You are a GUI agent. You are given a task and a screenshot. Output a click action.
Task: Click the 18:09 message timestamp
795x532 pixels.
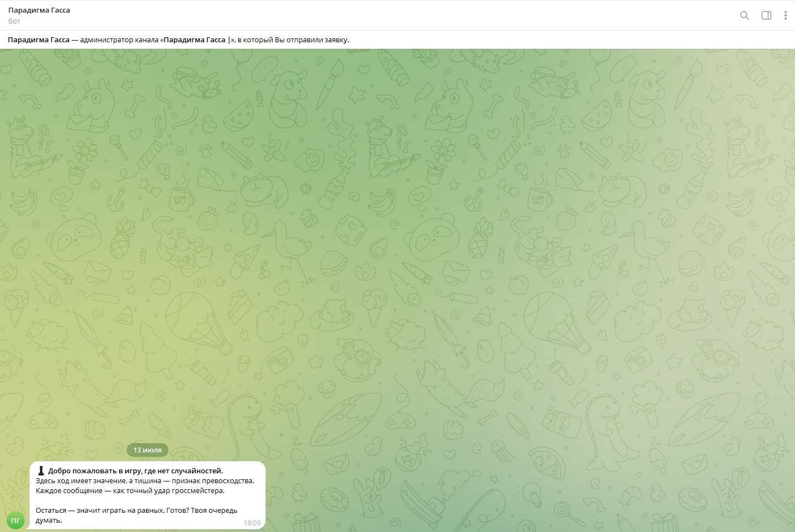point(252,523)
